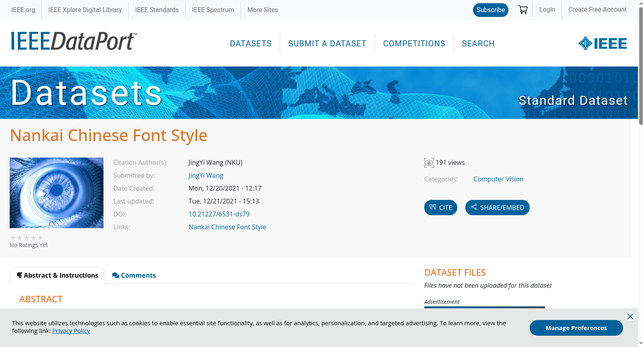This screenshot has width=644, height=347.
Task: Close the cookie notice banner
Action: [x=630, y=316]
